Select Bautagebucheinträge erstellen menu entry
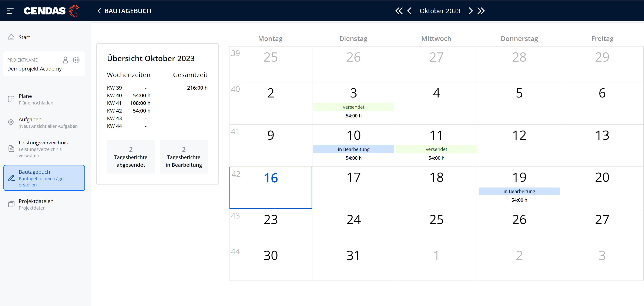644x306 pixels. pyautogui.click(x=44, y=178)
